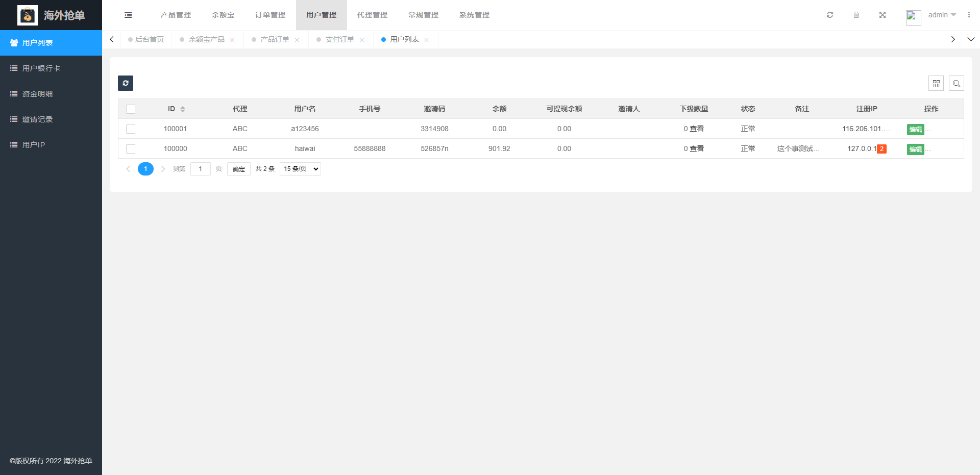This screenshot has width=980, height=475.
Task: Click the 编辑 button for user haiwai
Action: point(915,149)
